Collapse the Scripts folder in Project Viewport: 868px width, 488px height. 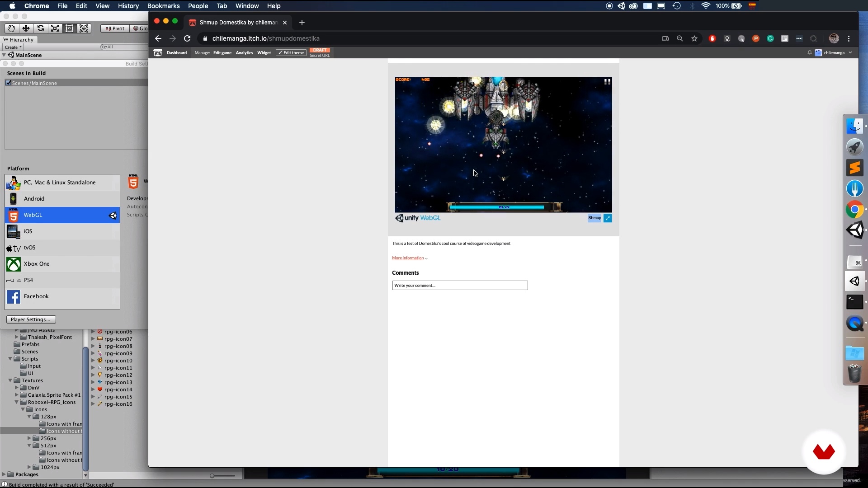[x=10, y=359]
